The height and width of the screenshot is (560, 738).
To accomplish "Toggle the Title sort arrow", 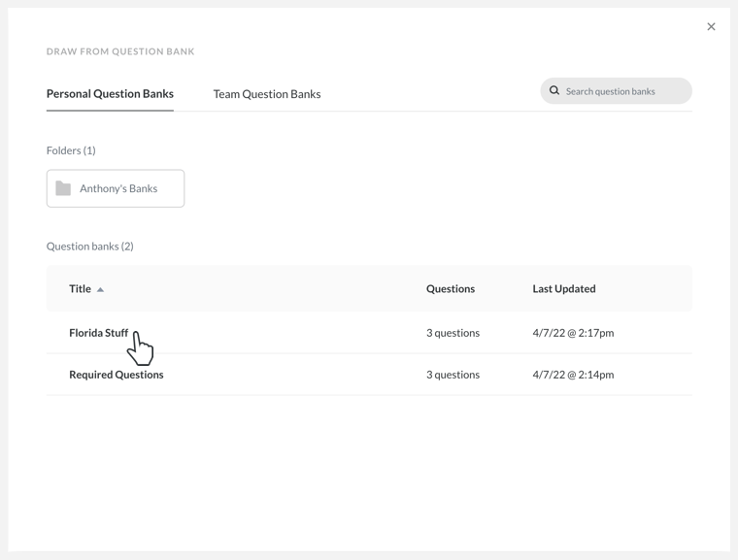I will (100, 289).
